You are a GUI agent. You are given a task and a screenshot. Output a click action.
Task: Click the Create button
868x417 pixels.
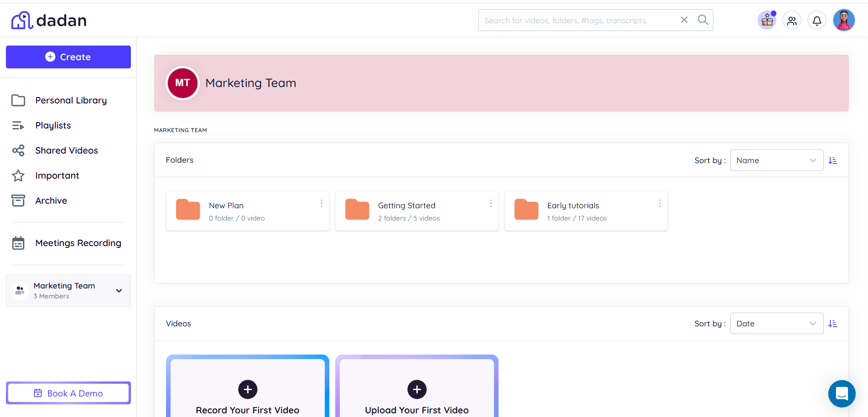[68, 57]
